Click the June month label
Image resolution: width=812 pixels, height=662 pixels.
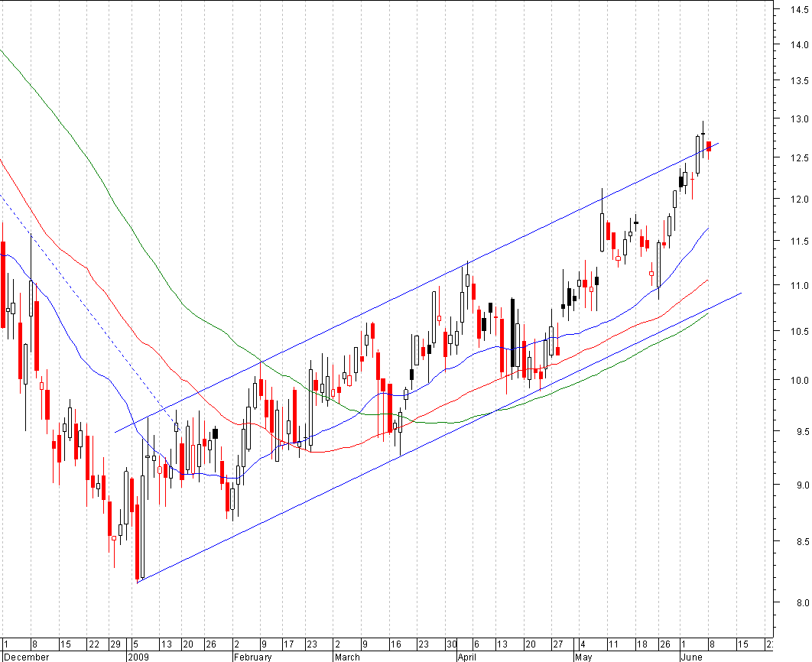(x=691, y=657)
